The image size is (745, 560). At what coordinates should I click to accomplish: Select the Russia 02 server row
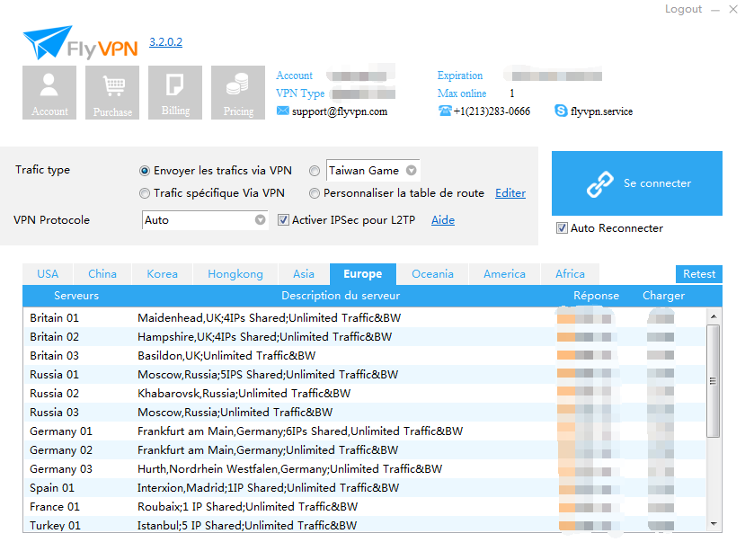point(365,394)
